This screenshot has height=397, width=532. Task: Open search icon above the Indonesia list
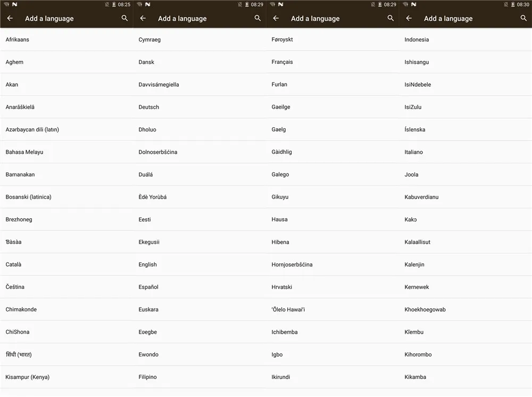point(523,18)
